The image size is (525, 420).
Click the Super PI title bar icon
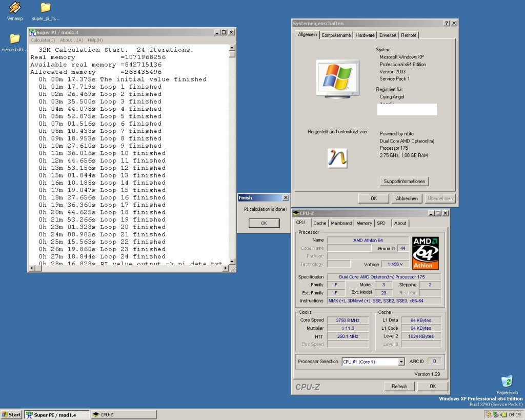click(32, 32)
